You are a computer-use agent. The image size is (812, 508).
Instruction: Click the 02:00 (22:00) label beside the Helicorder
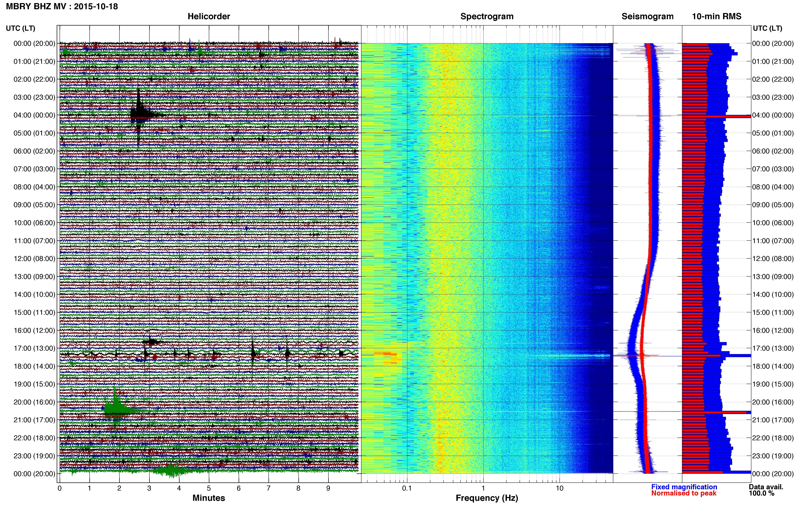(34, 79)
